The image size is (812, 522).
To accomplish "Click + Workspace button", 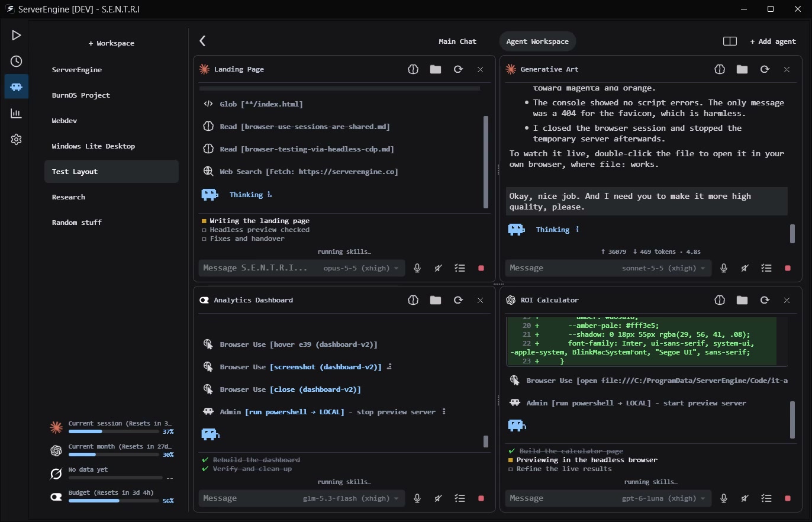I will [111, 43].
